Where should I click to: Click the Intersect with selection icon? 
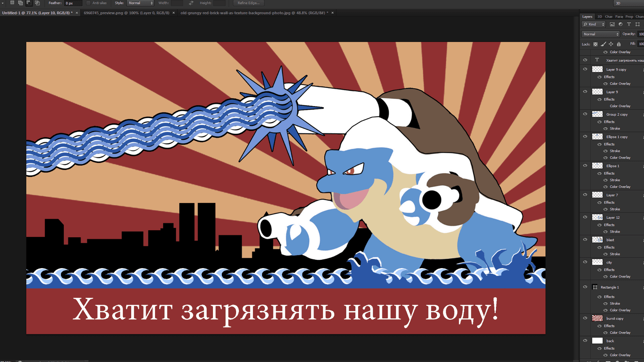click(37, 3)
